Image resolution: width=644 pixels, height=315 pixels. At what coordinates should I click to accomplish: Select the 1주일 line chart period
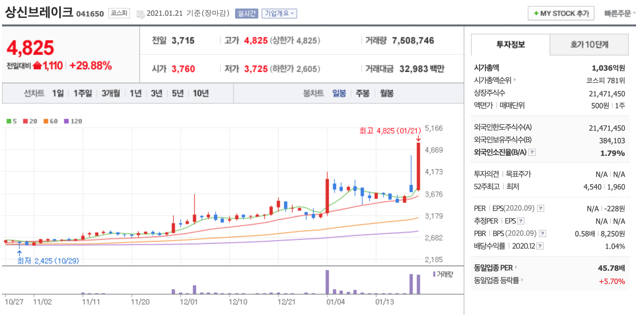click(83, 93)
